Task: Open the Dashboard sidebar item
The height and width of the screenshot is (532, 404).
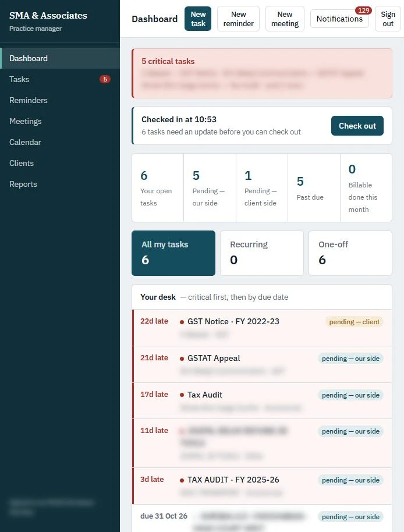Action: [60, 58]
